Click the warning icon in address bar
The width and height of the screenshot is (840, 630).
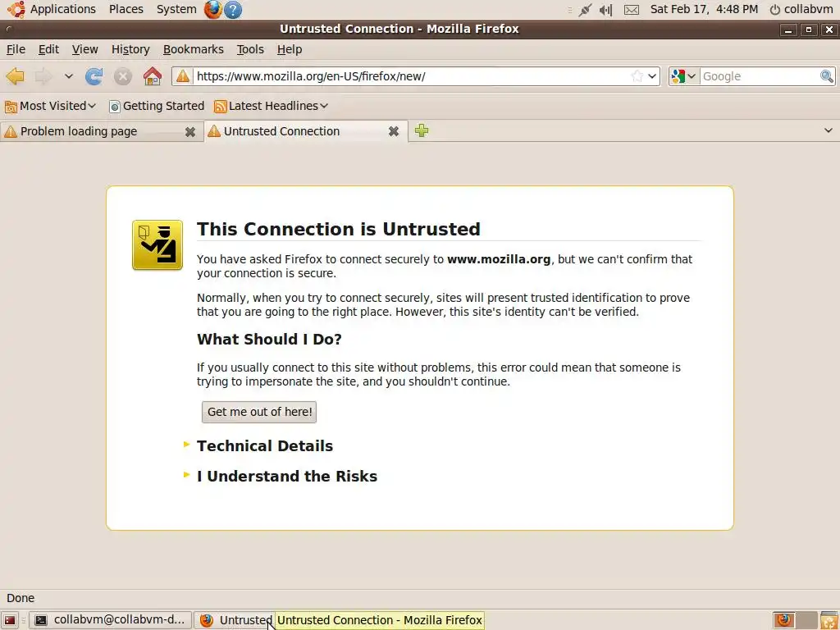coord(183,76)
